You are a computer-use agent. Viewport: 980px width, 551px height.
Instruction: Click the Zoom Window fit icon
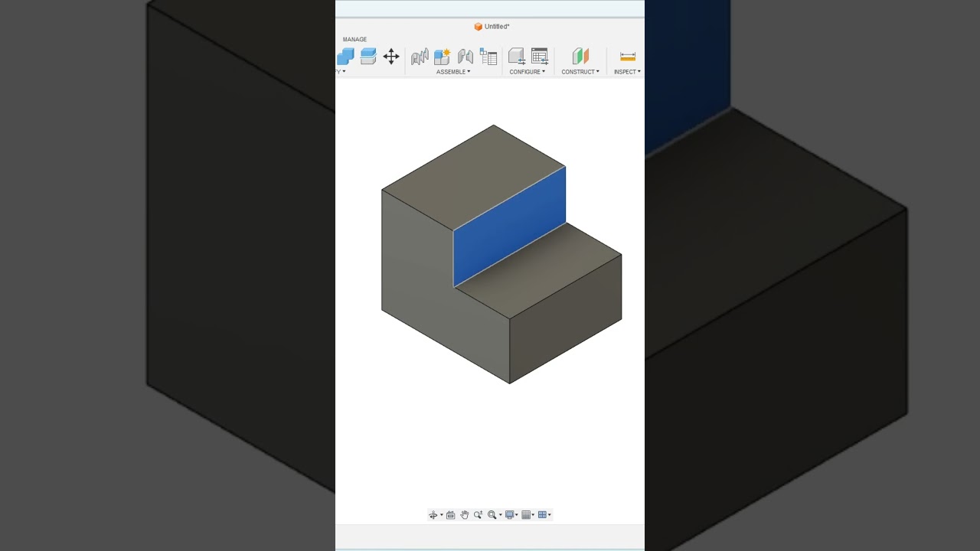492,515
